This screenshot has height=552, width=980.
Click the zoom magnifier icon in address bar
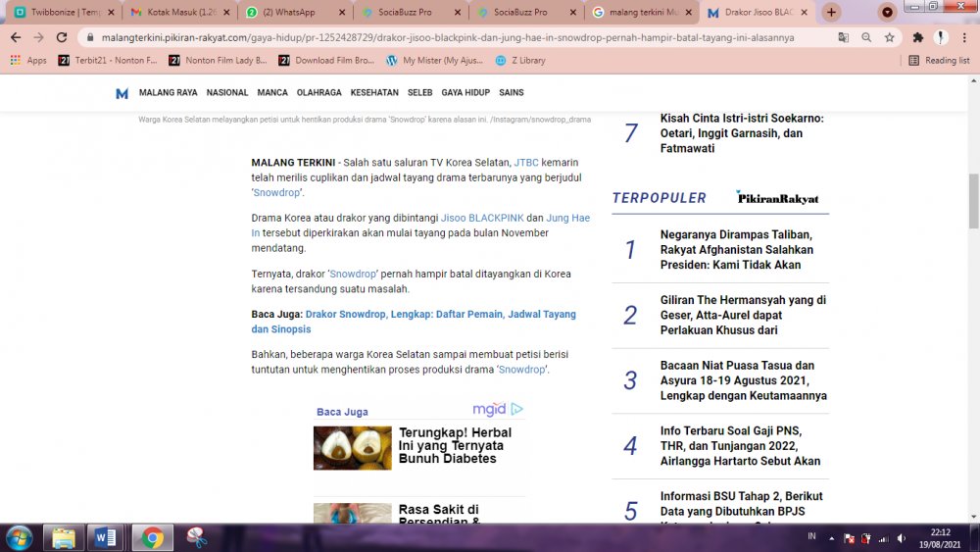(866, 37)
